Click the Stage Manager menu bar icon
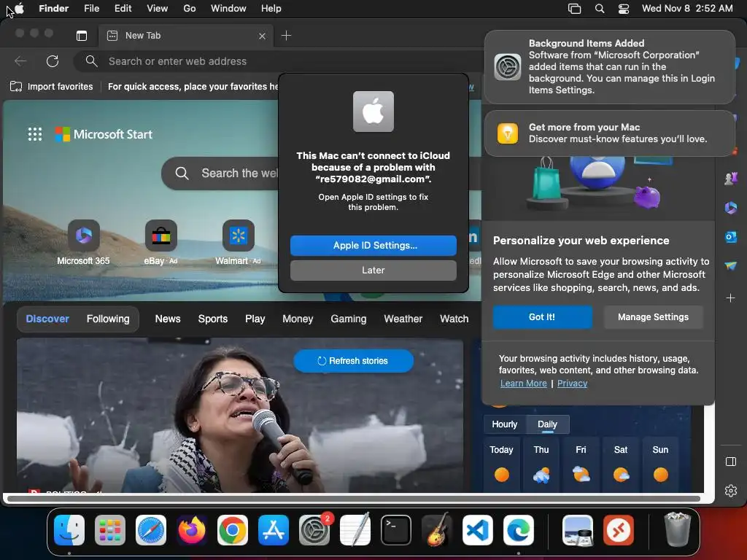 pos(575,9)
